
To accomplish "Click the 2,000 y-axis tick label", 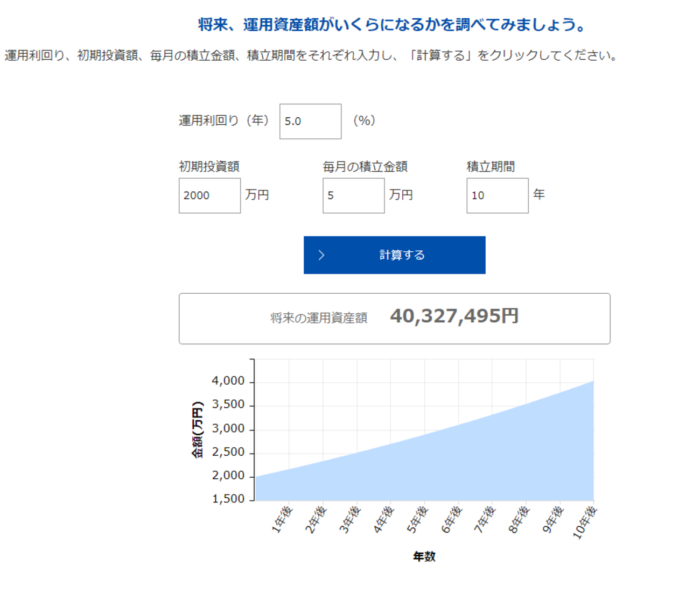I will [x=228, y=476].
